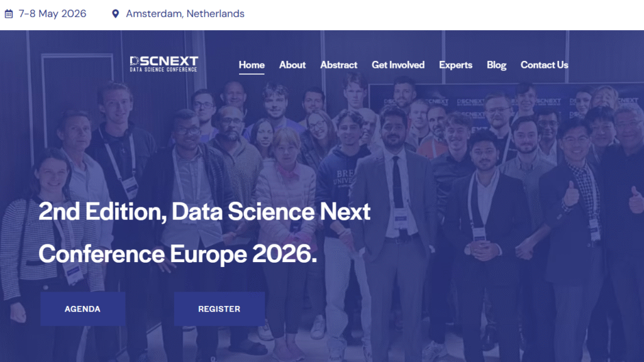Select the underline beneath Home link

click(x=252, y=74)
